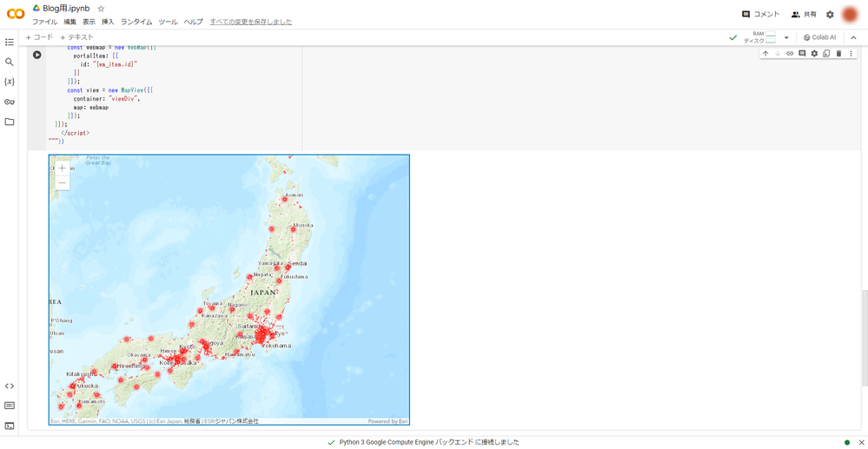Image resolution: width=868 pixels, height=449 pixels.
Task: Click the notebook title Blog用.ipynb
Action: pos(66,9)
